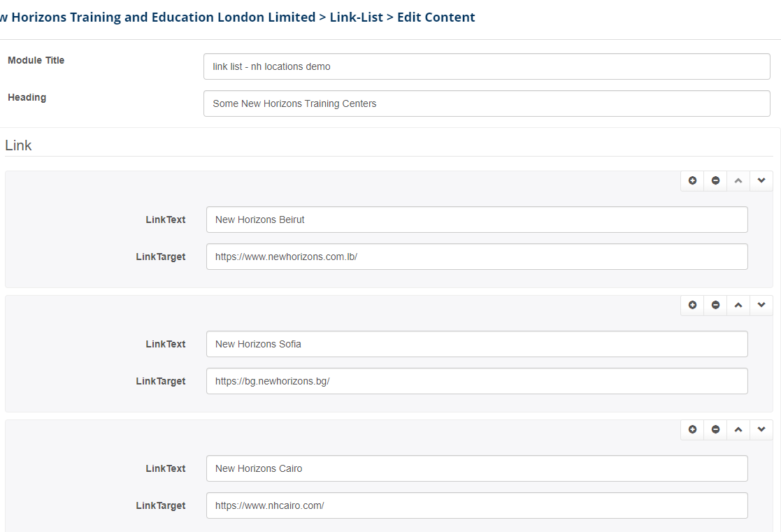Move the Cairo link entry up
Viewport: 781px width, 532px height.
click(738, 429)
